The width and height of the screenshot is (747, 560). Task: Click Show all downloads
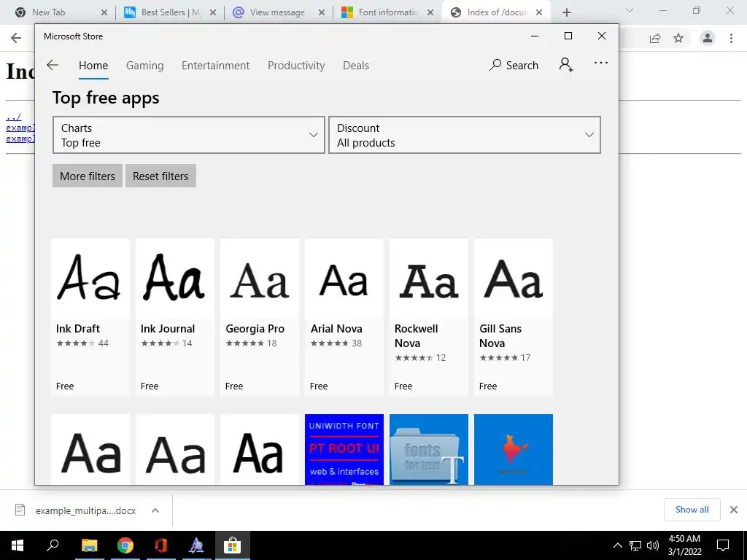point(692,510)
